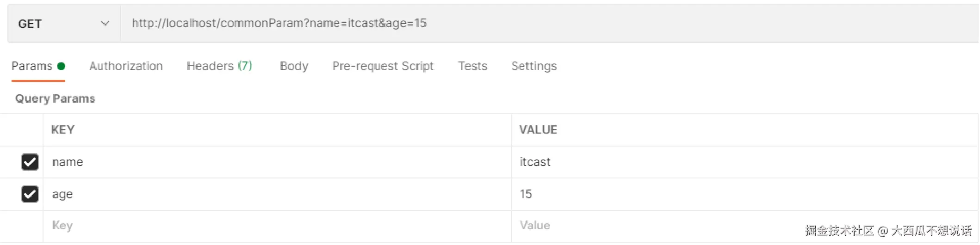Image resolution: width=980 pixels, height=245 pixels.
Task: Click the VALUE column header
Action: click(x=538, y=130)
